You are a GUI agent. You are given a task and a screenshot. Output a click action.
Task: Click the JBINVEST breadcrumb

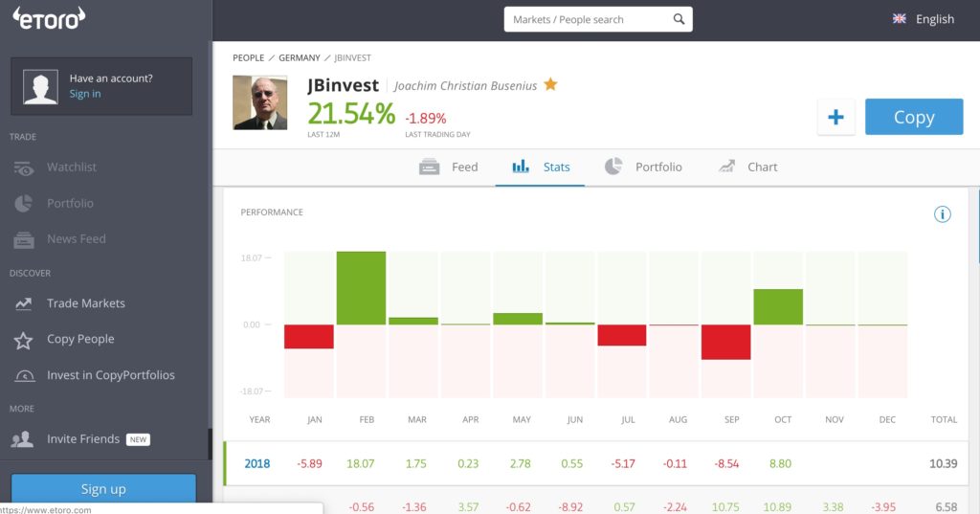click(352, 57)
